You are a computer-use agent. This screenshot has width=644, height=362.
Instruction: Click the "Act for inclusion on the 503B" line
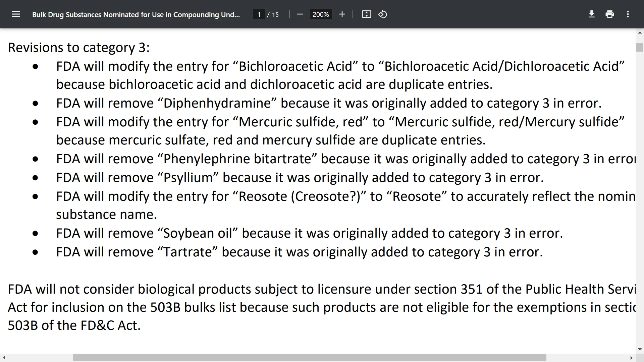(x=322, y=307)
